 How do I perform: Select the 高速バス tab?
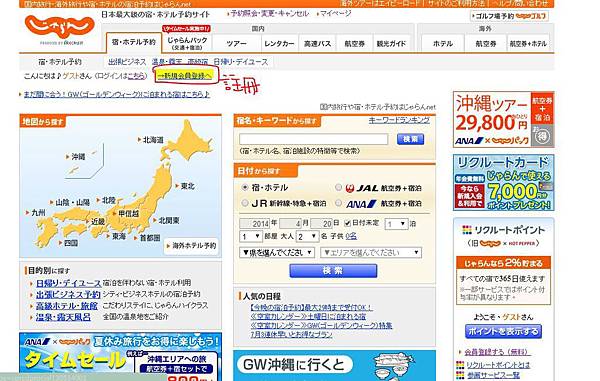tap(317, 44)
